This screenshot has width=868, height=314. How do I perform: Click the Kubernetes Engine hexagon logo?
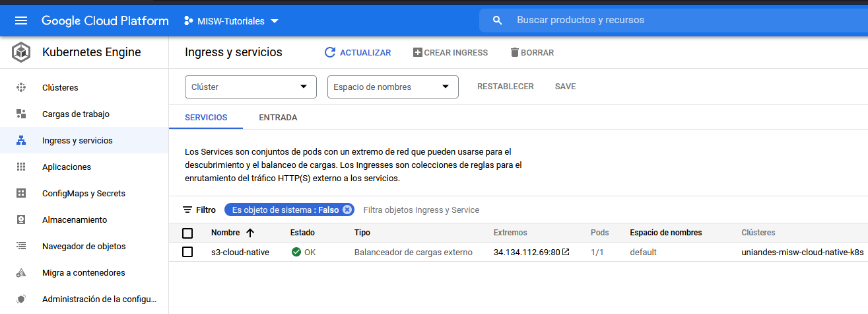pos(21,52)
